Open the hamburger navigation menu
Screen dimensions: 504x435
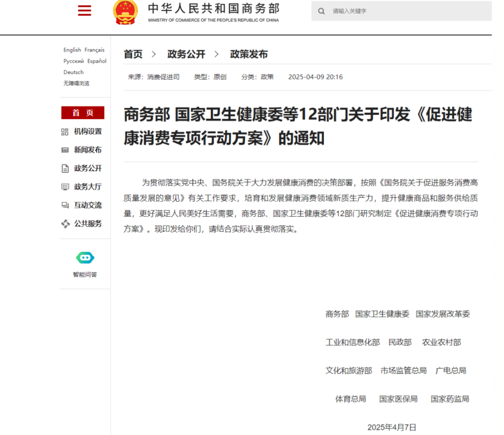pos(84,10)
